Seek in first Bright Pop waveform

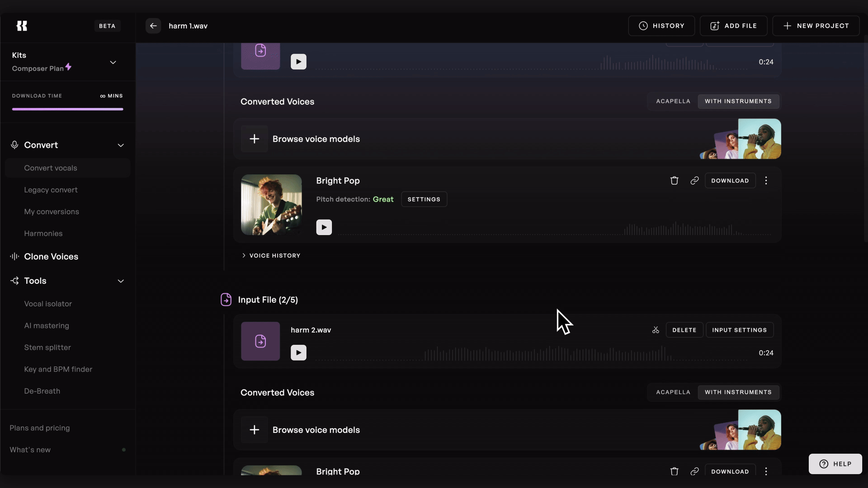pyautogui.click(x=554, y=229)
